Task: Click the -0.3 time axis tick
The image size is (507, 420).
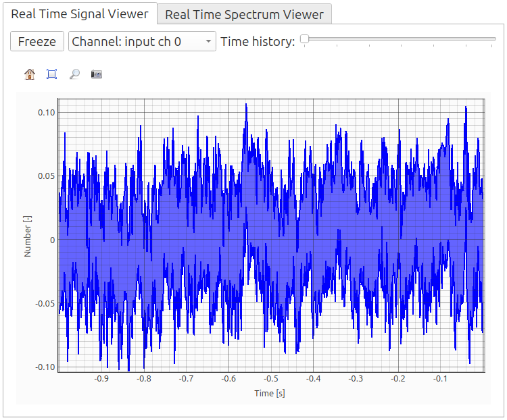Action: 356,379
